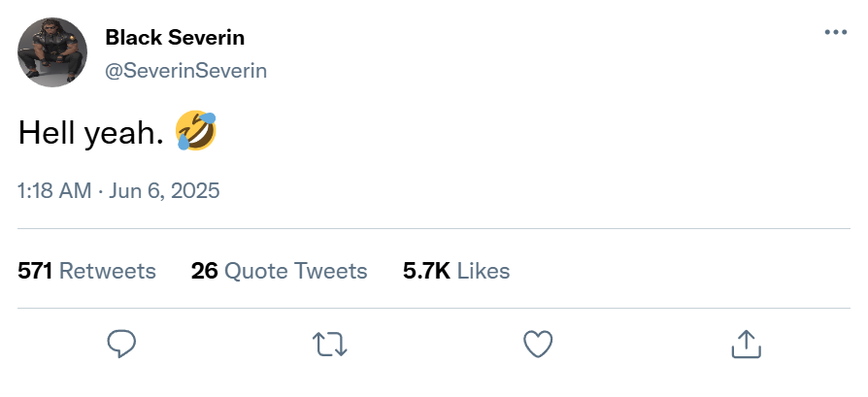Open the share tweet icon
Screen dimensions: 868x397
point(745,343)
